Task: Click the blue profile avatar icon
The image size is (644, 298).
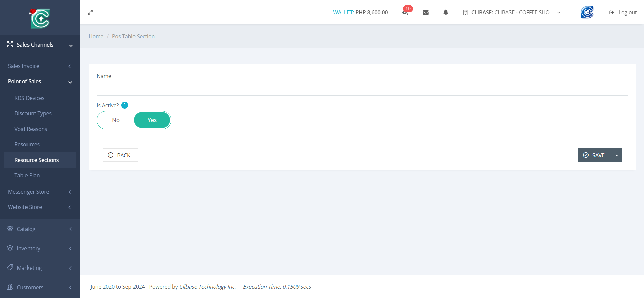Action: [x=587, y=12]
